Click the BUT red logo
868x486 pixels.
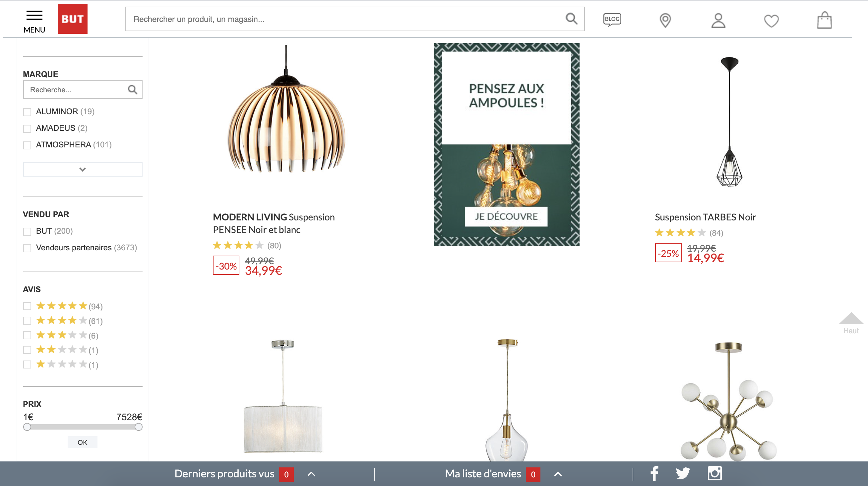pyautogui.click(x=73, y=19)
